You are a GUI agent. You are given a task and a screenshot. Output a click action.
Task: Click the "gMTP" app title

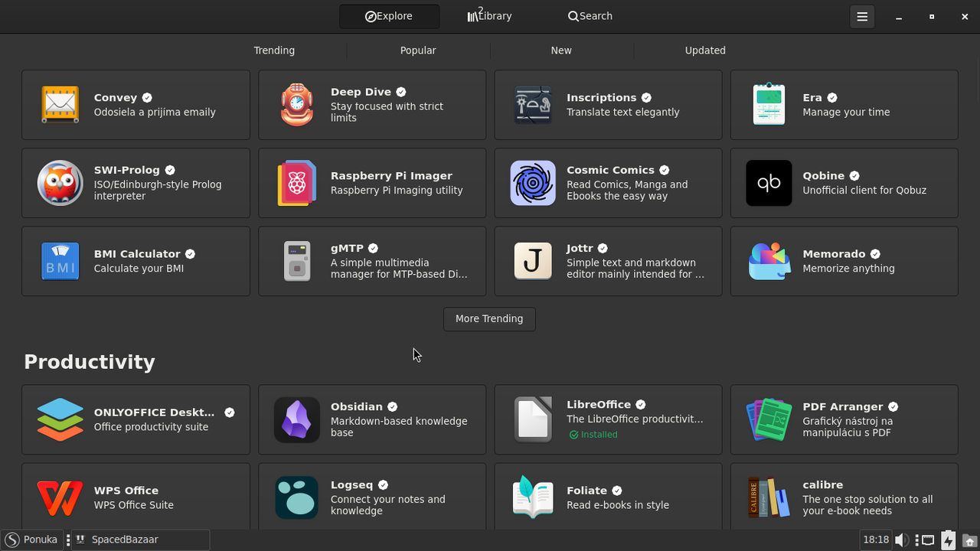pyautogui.click(x=347, y=248)
